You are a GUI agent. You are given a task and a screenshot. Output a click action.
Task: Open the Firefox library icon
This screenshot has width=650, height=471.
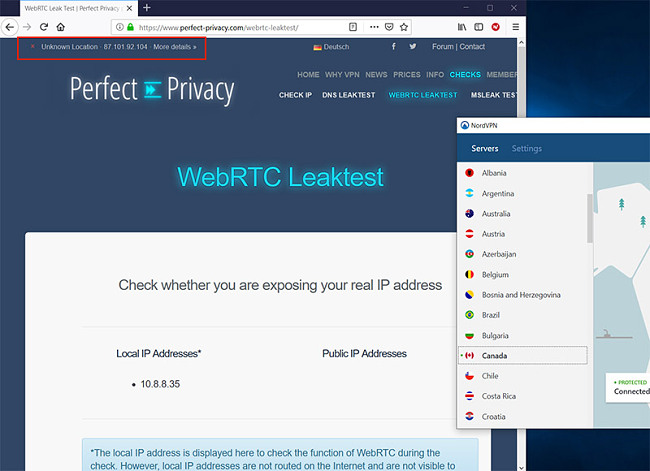[x=462, y=27]
